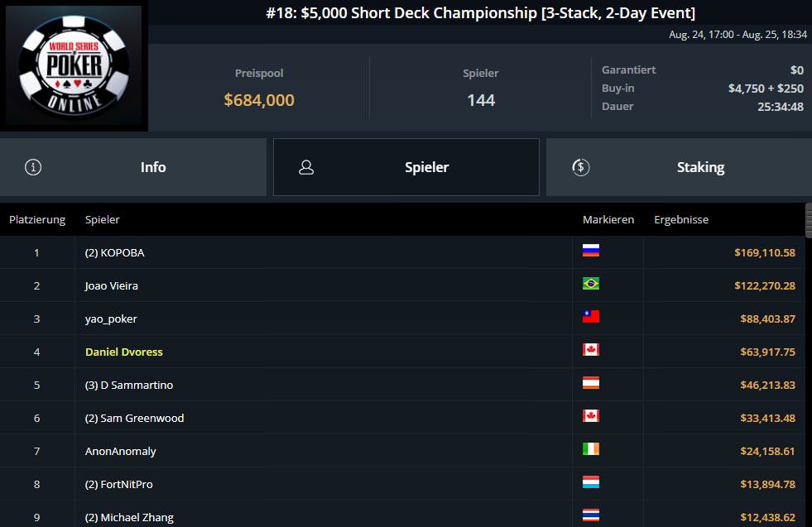
Task: Sort by the Ergebnisse column header
Action: (681, 219)
